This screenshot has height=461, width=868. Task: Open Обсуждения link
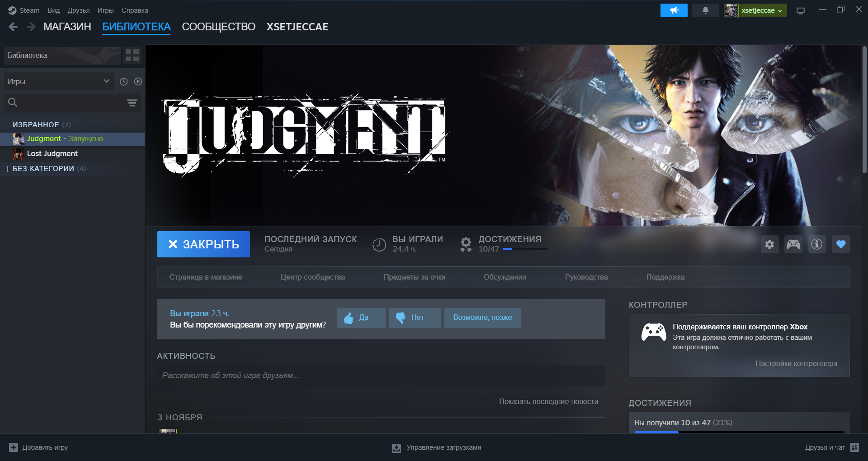point(505,277)
